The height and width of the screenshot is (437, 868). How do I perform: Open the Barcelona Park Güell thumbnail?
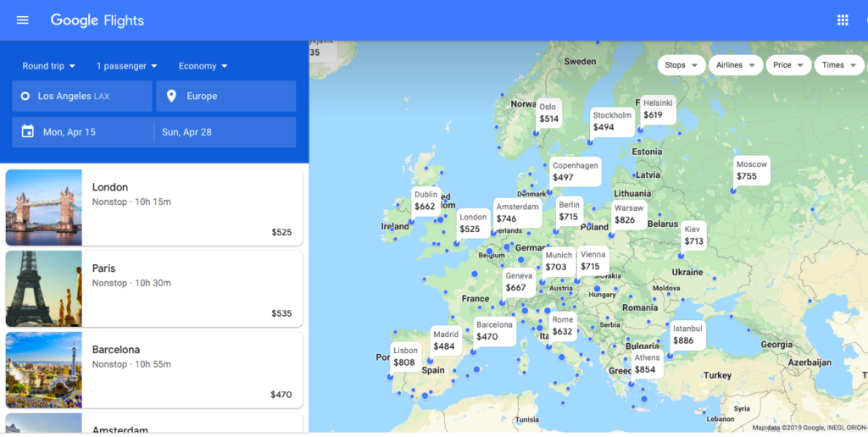[x=44, y=370]
